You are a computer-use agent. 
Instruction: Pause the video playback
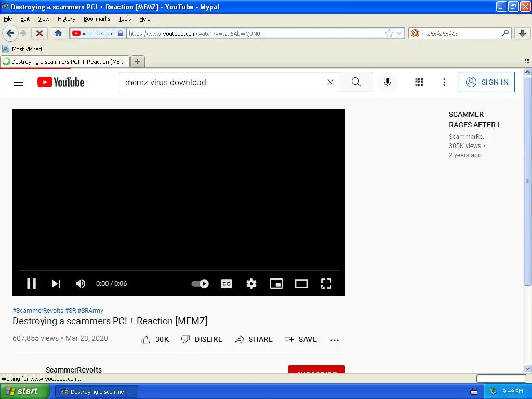coord(32,283)
